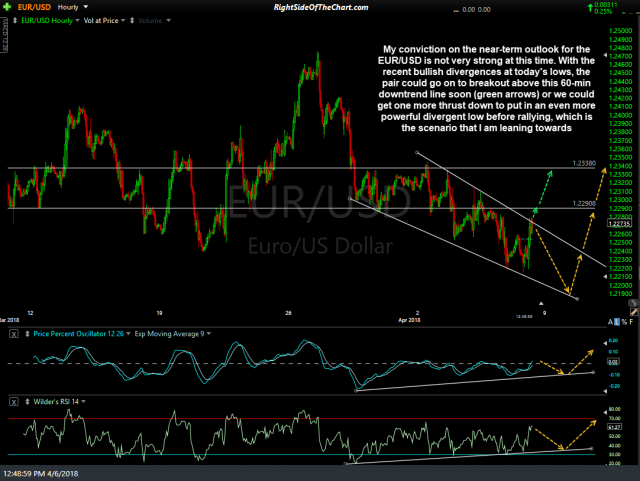Click the move handle beside Volume
The width and height of the screenshot is (640, 481).
[132, 20]
